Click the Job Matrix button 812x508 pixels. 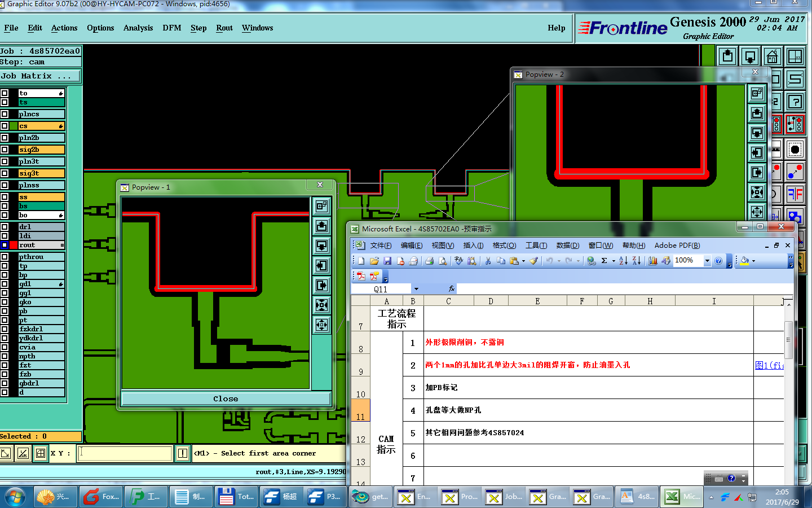(40, 76)
